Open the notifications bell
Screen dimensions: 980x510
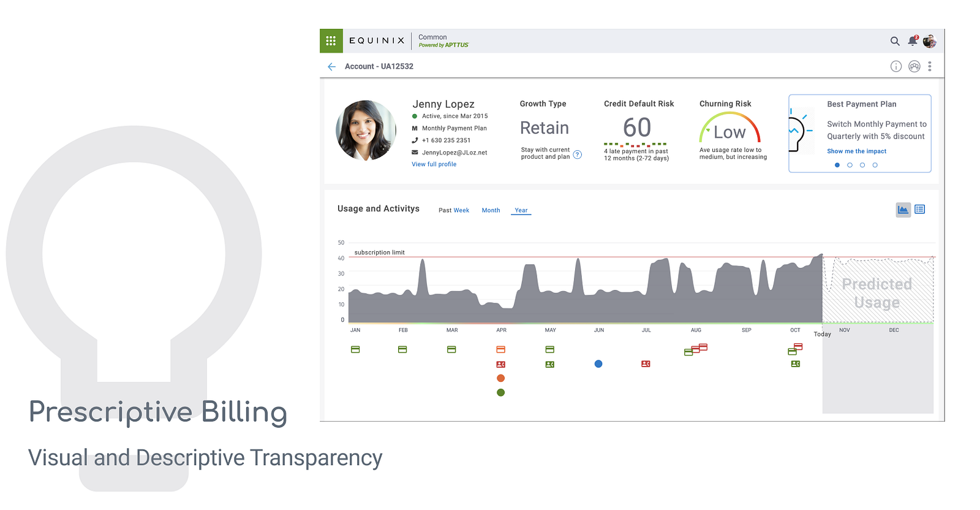click(913, 41)
